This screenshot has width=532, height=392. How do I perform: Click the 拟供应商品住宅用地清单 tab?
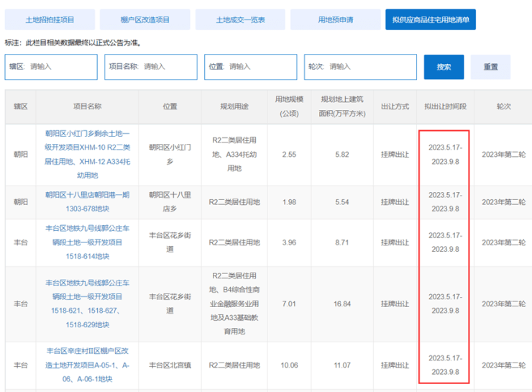[430, 20]
